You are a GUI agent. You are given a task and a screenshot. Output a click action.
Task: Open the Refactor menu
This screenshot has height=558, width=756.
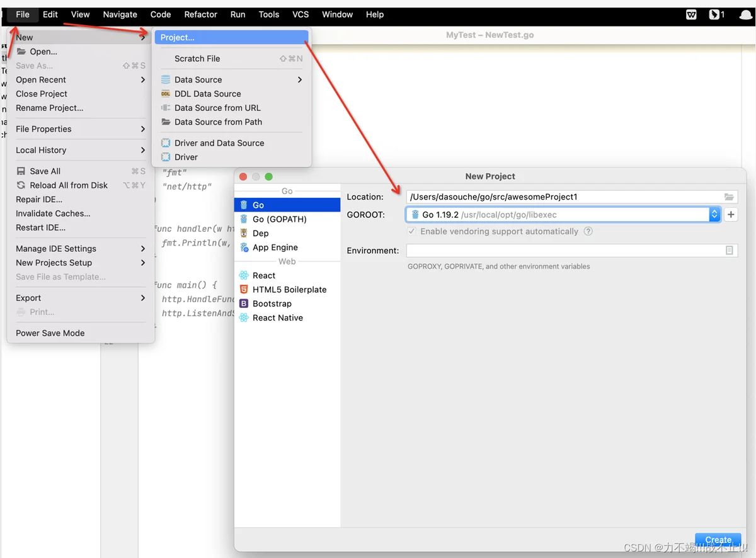[200, 14]
